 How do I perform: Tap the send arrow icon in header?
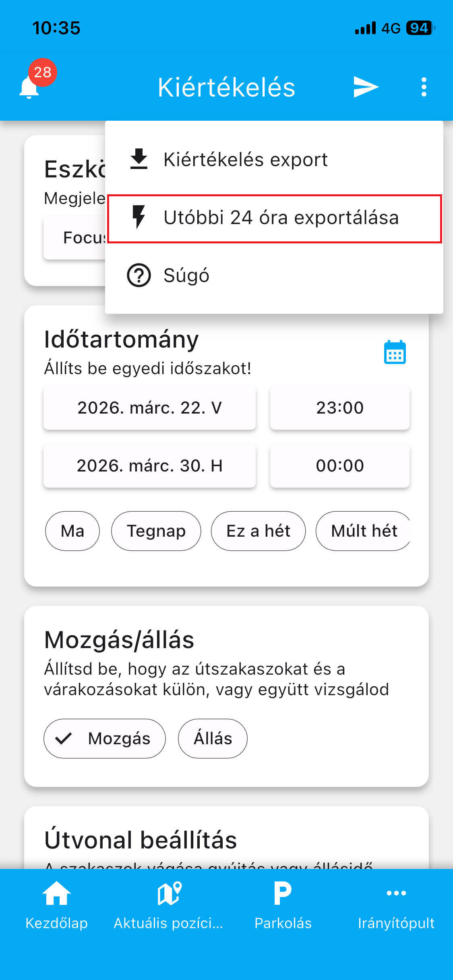[x=366, y=87]
